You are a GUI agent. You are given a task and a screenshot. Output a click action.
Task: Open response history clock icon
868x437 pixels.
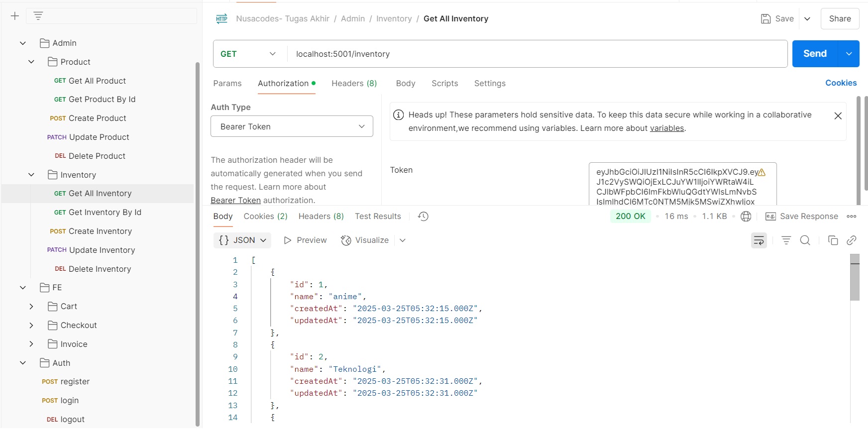click(x=423, y=217)
